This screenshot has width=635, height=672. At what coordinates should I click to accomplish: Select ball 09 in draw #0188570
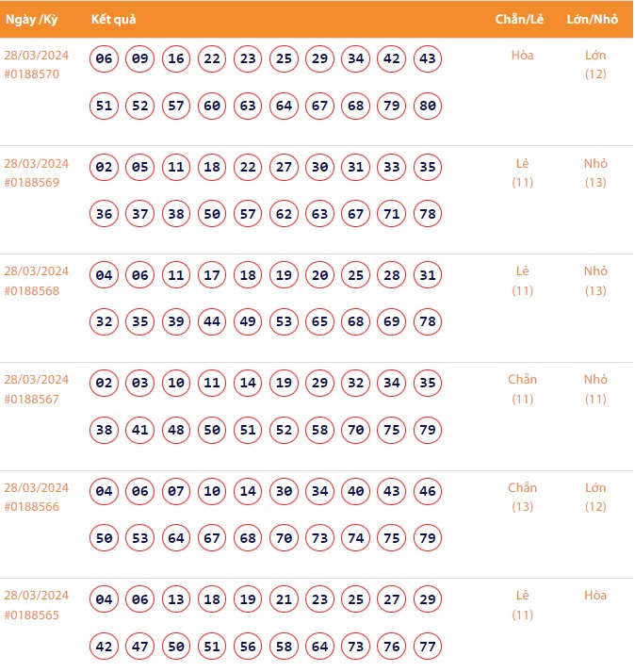point(140,58)
